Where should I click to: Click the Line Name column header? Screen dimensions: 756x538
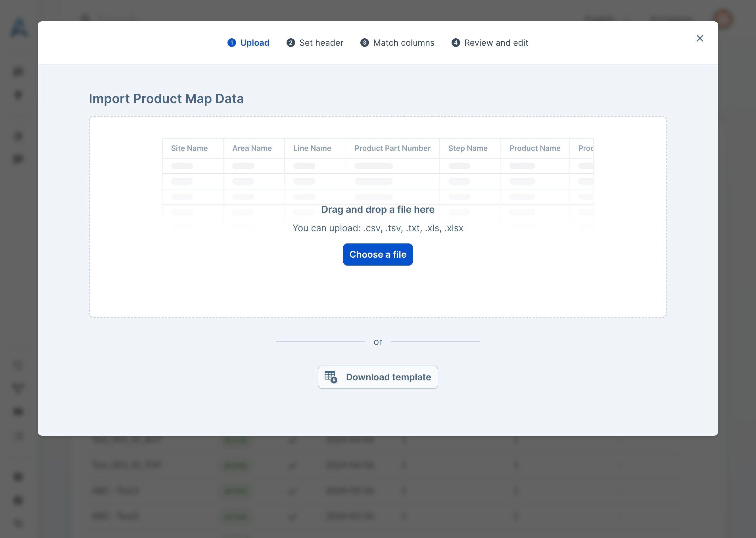pos(312,148)
